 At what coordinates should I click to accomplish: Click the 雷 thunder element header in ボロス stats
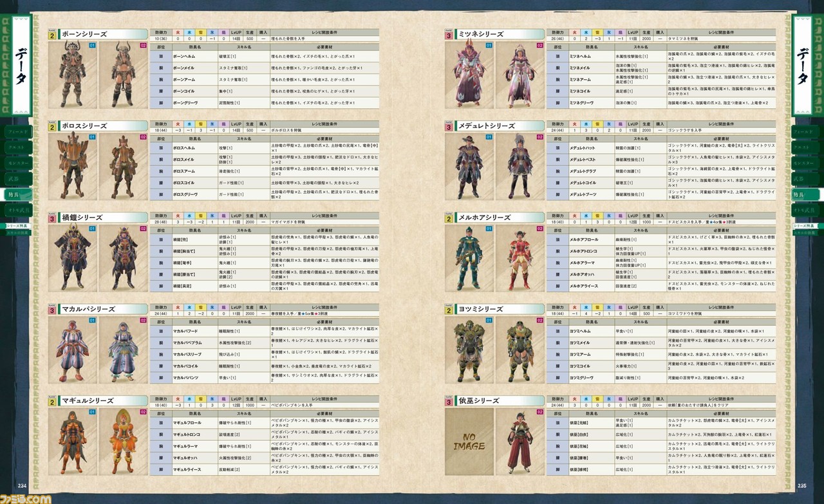[201, 124]
